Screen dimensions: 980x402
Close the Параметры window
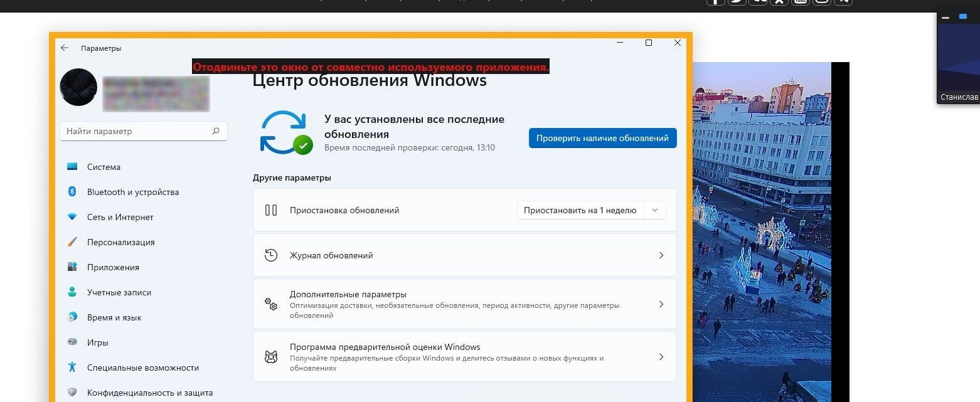coord(677,43)
